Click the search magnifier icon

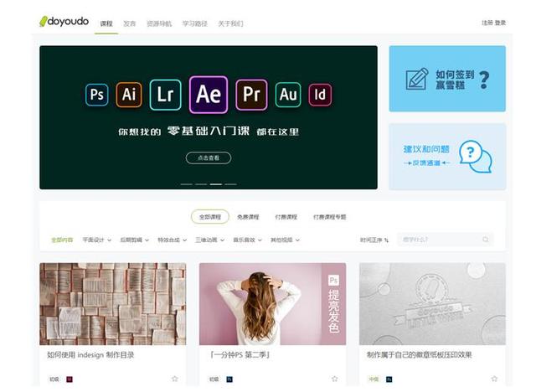click(486, 240)
